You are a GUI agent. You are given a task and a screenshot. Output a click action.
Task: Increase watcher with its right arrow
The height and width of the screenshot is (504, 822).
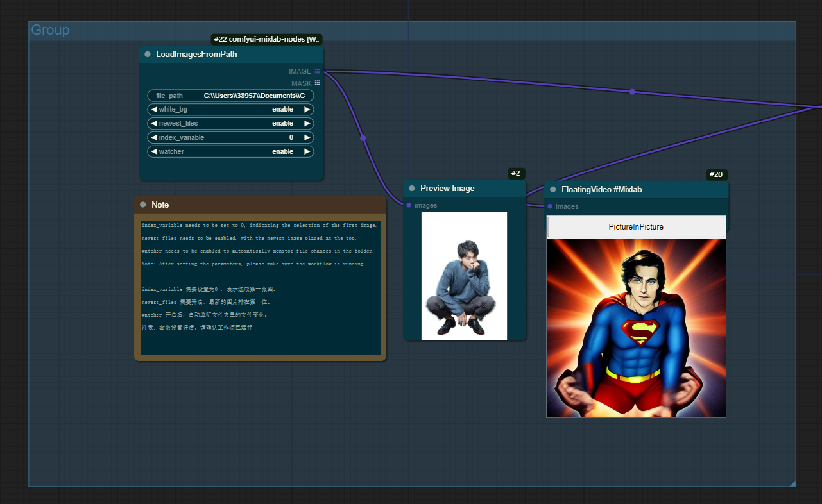click(307, 152)
